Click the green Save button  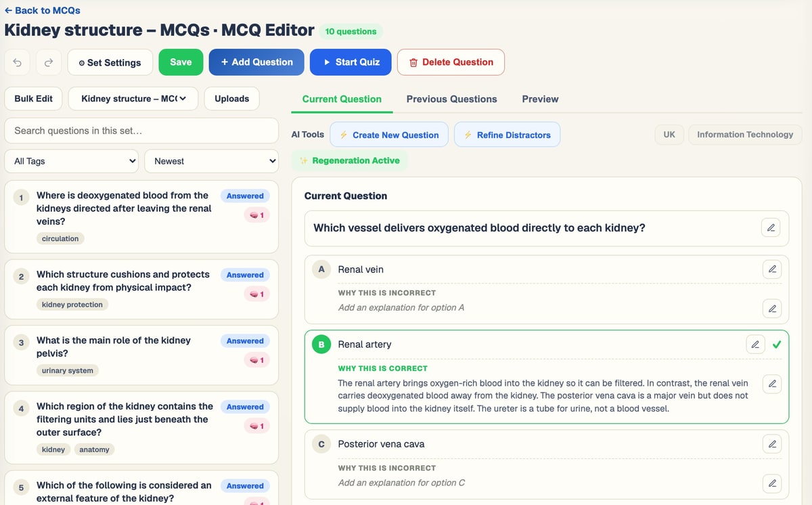click(x=181, y=62)
